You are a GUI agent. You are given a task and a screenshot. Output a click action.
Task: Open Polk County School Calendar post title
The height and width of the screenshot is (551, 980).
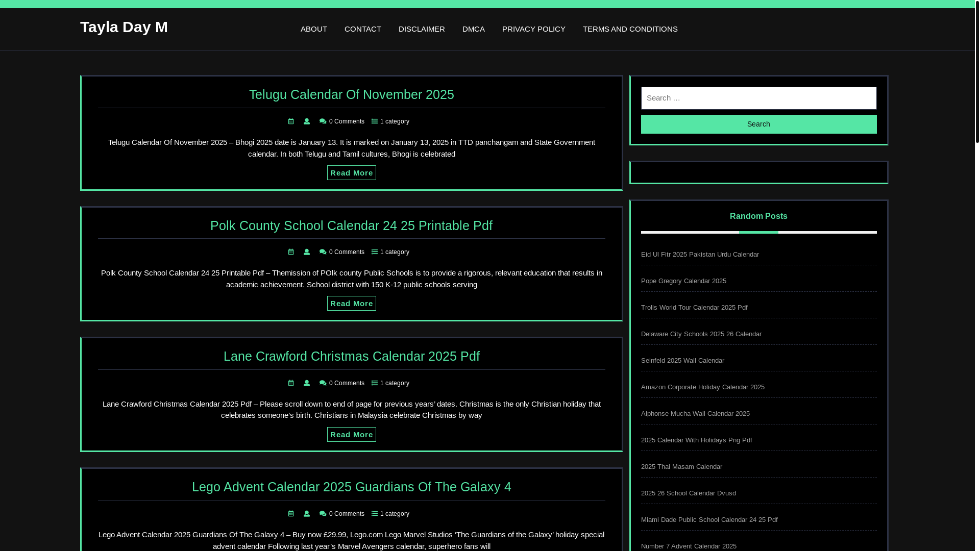(x=351, y=226)
